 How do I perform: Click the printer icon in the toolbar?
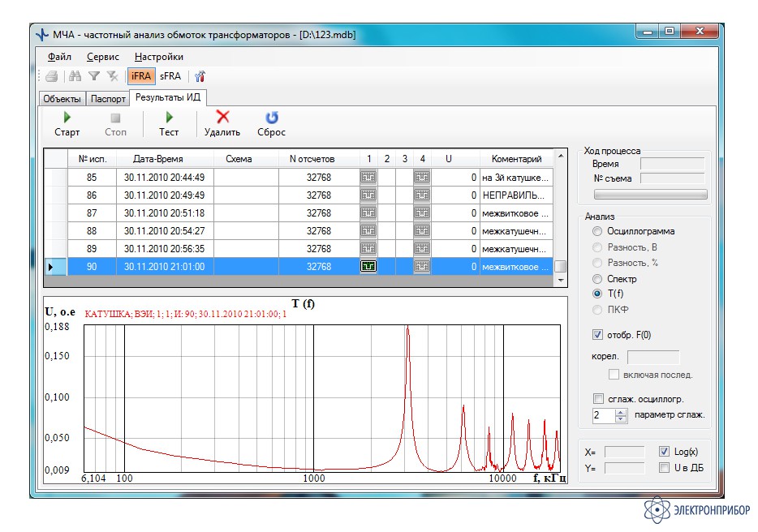point(52,76)
